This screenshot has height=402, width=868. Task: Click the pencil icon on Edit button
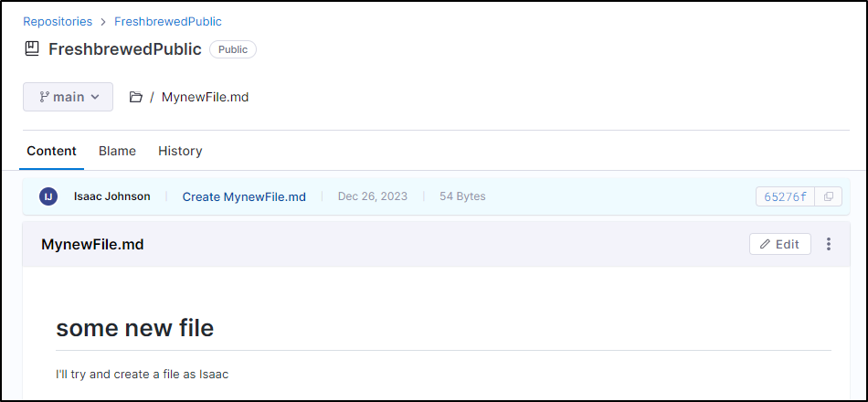765,244
